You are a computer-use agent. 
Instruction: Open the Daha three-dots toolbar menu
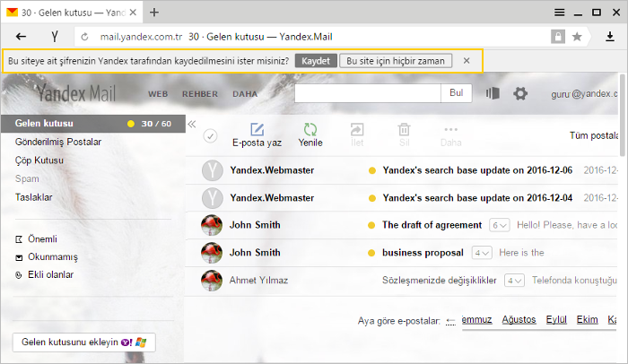pyautogui.click(x=451, y=129)
